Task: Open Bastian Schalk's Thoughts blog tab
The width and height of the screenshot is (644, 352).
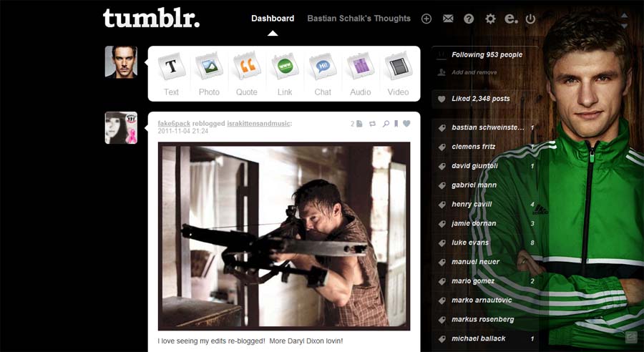Action: coord(359,19)
